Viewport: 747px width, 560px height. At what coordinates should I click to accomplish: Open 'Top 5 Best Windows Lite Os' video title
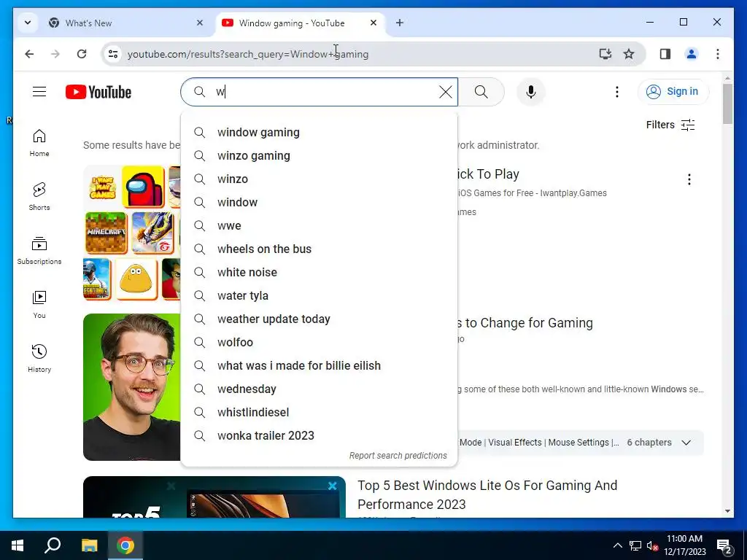pos(487,495)
